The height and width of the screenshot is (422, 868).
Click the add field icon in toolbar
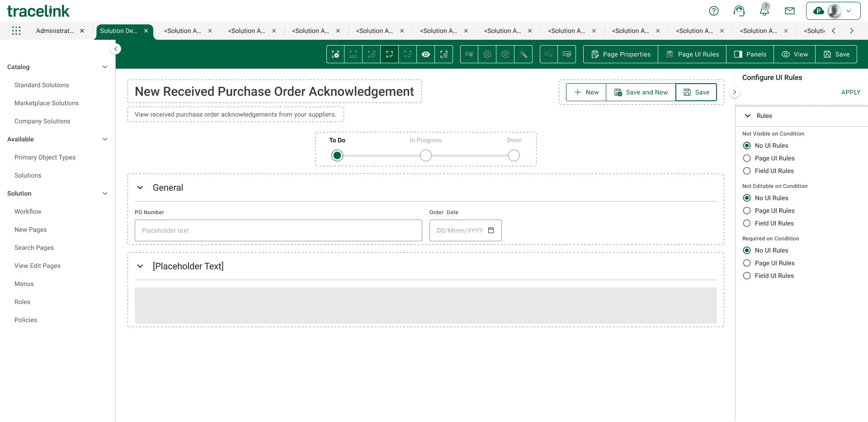(x=469, y=54)
